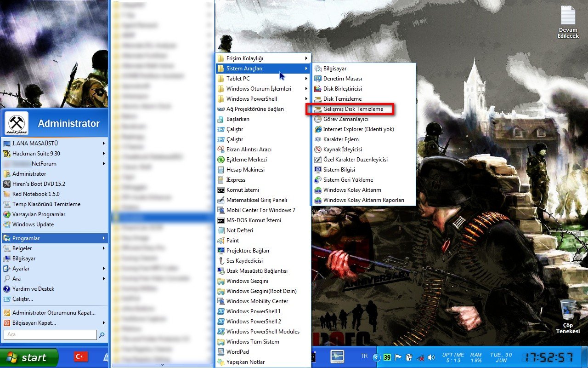Viewport: 588px width, 368px height.
Task: Click the Sistem Bilgisi icon
Action: 318,170
